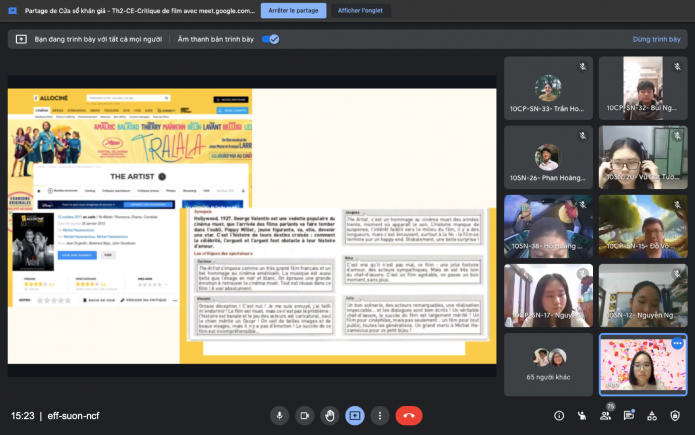Click muted mic icon on Phan Hoàng tile
This screenshot has width=695, height=435.
tap(582, 136)
